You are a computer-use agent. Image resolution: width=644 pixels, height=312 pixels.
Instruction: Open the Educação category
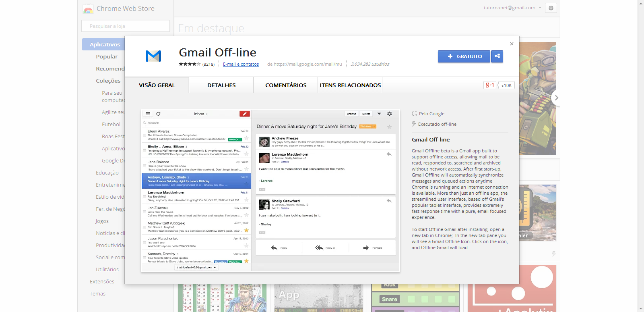(x=107, y=173)
